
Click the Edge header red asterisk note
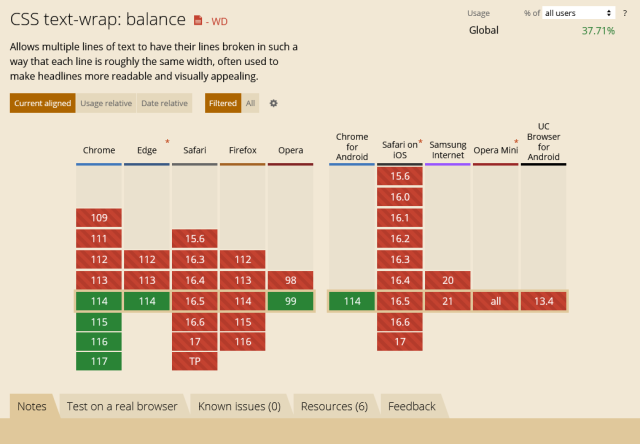[167, 141]
